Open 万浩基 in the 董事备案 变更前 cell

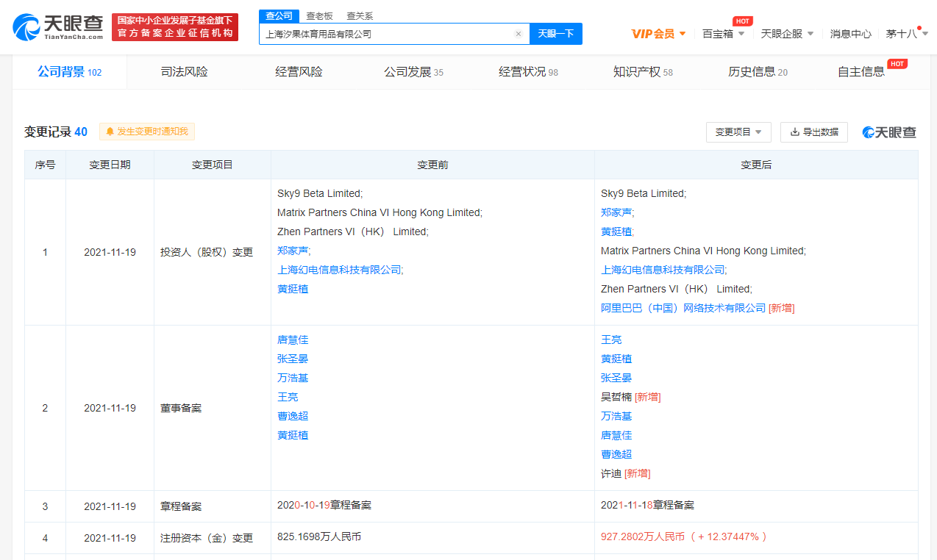293,378
